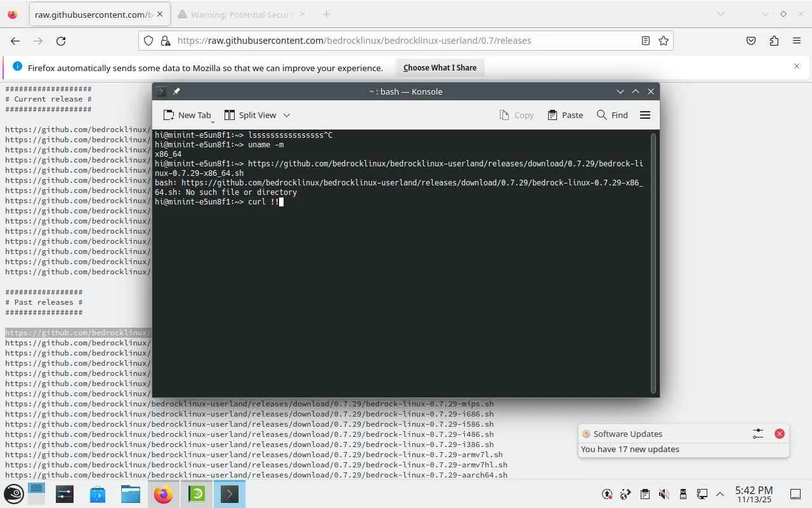Click Paste in Konsole toolbar
812x508 pixels.
(x=565, y=115)
